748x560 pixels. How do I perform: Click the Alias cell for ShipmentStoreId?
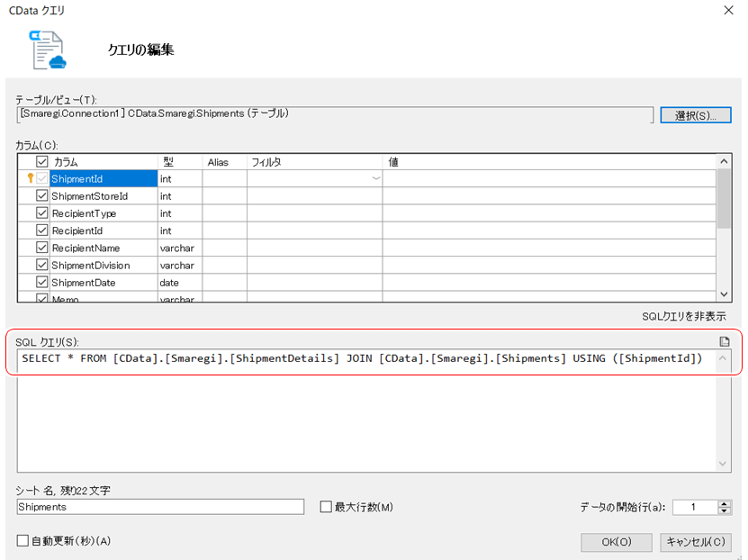[x=224, y=196]
